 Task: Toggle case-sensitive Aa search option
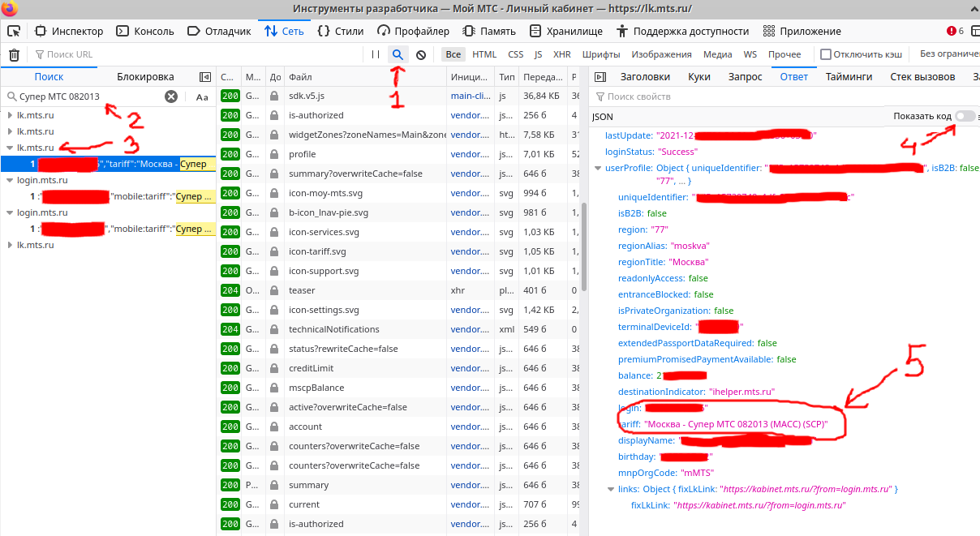(202, 96)
